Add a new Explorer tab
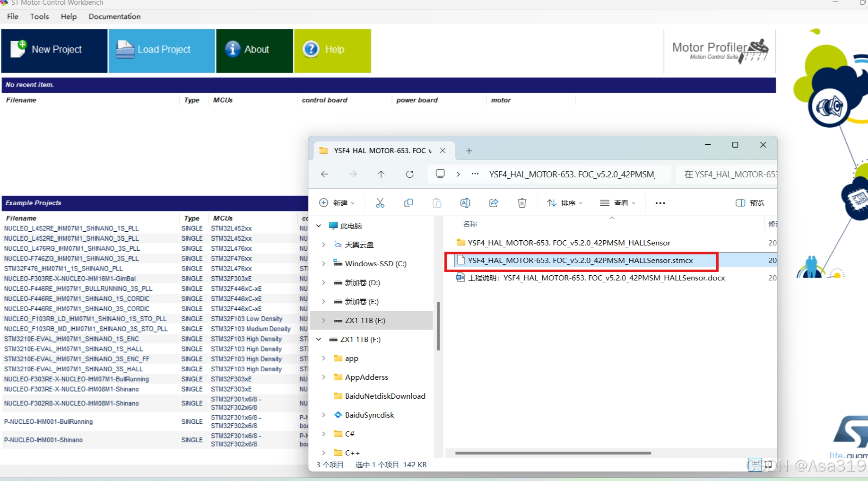The width and height of the screenshot is (868, 481). [x=469, y=151]
